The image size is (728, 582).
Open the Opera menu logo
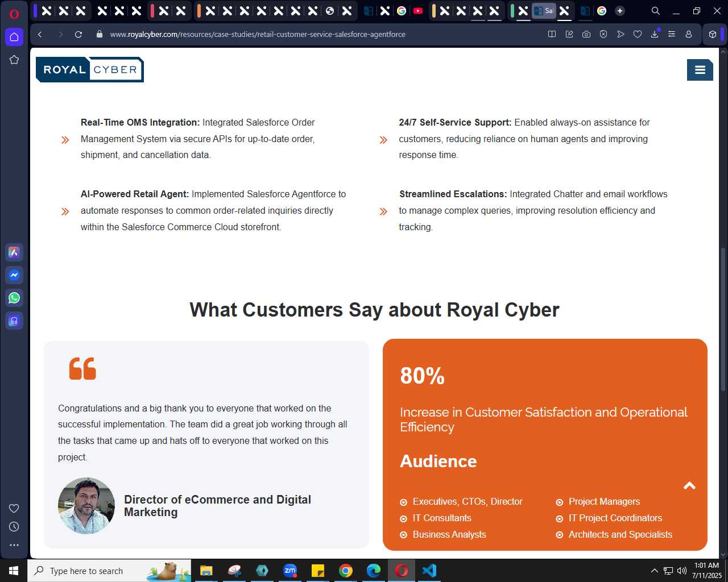click(14, 14)
